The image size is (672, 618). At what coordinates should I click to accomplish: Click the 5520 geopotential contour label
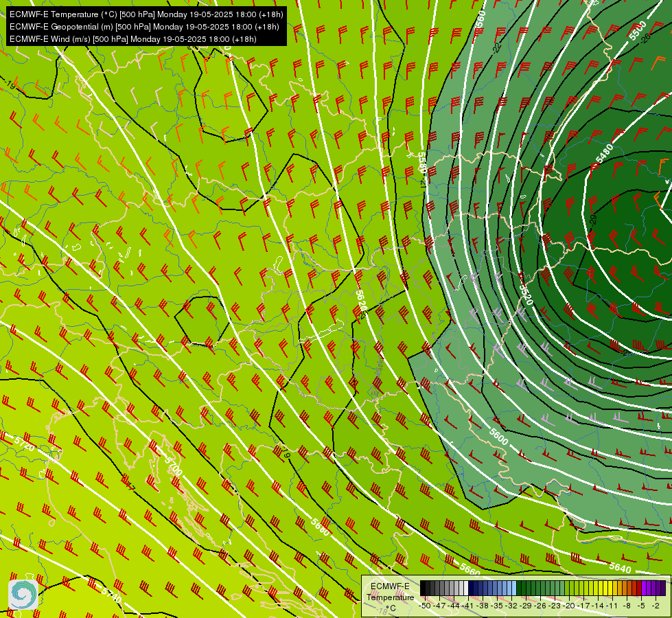pyautogui.click(x=525, y=294)
